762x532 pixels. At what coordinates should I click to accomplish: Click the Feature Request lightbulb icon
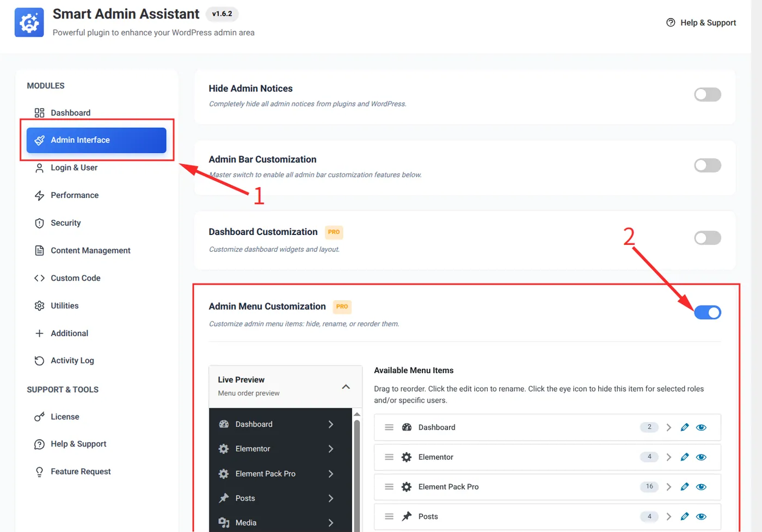[39, 472]
